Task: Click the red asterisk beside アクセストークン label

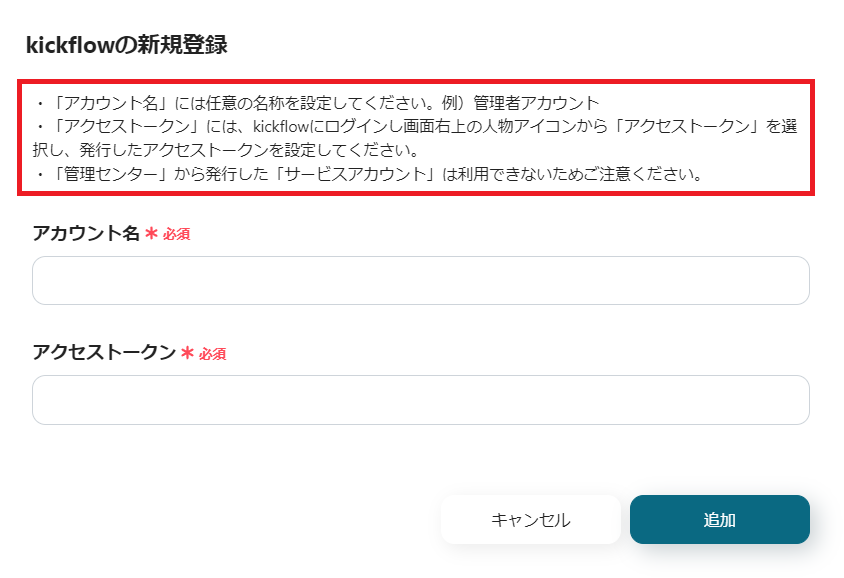Action: point(188,353)
